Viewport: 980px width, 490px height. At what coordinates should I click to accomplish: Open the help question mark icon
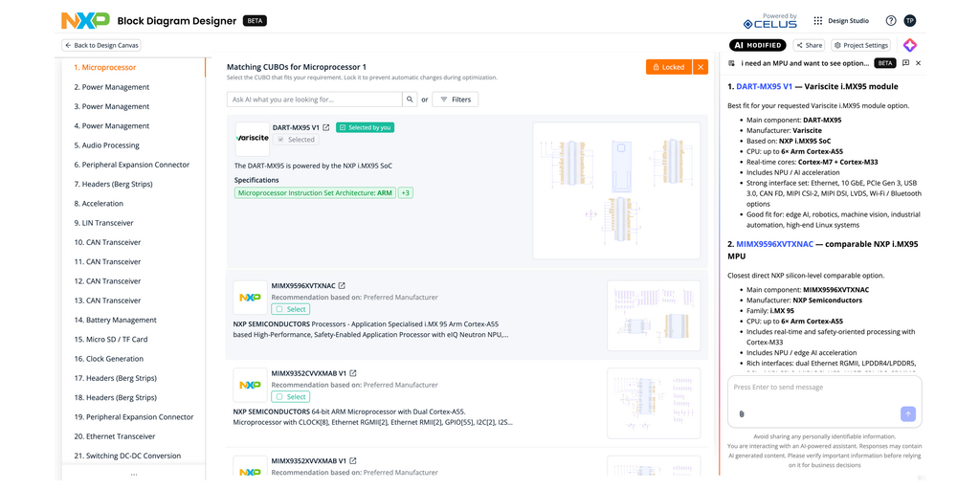[891, 21]
